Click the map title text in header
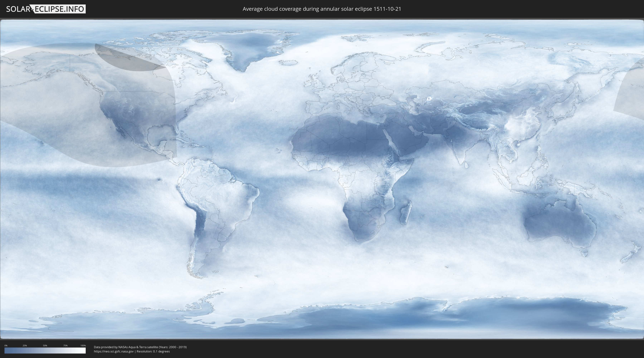This screenshot has width=644, height=358. [x=322, y=9]
